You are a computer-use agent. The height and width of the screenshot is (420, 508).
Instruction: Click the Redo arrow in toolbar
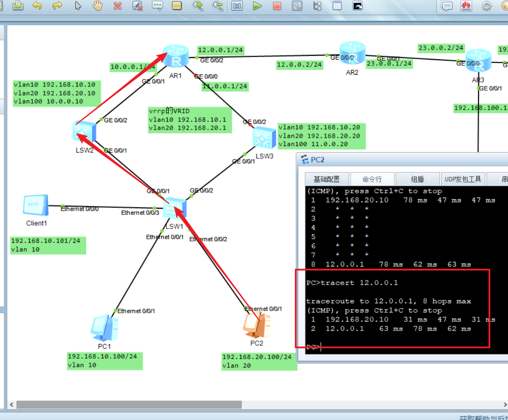57,6
